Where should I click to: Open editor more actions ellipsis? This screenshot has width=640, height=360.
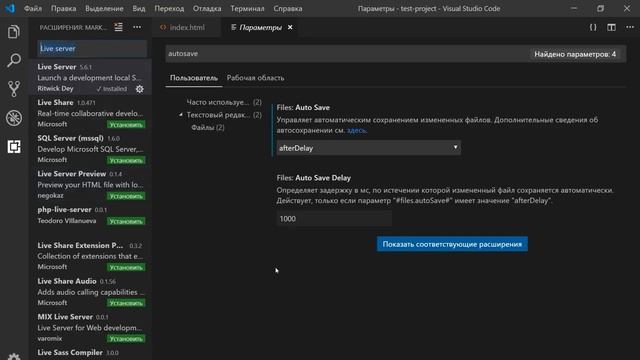tap(630, 27)
